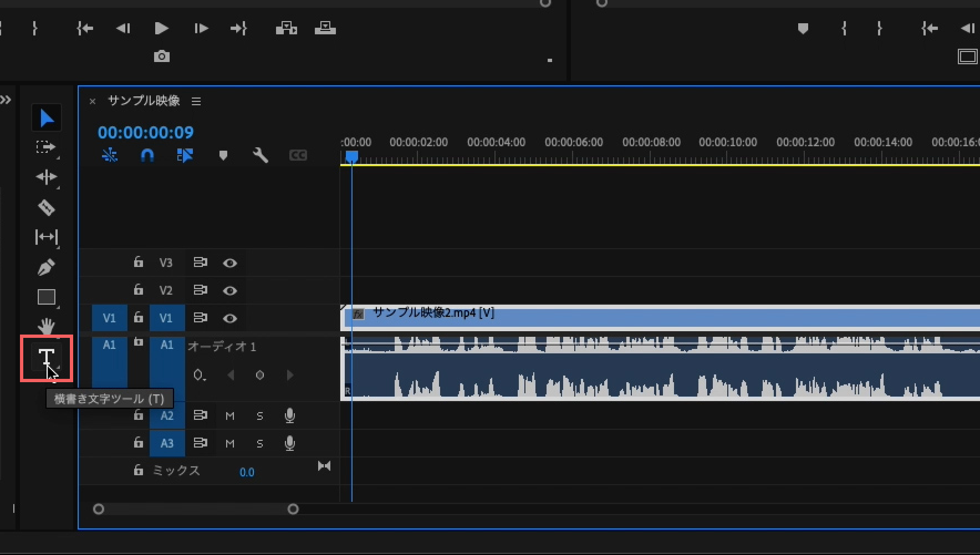Open Timeline Display Settings wrench

[260, 155]
